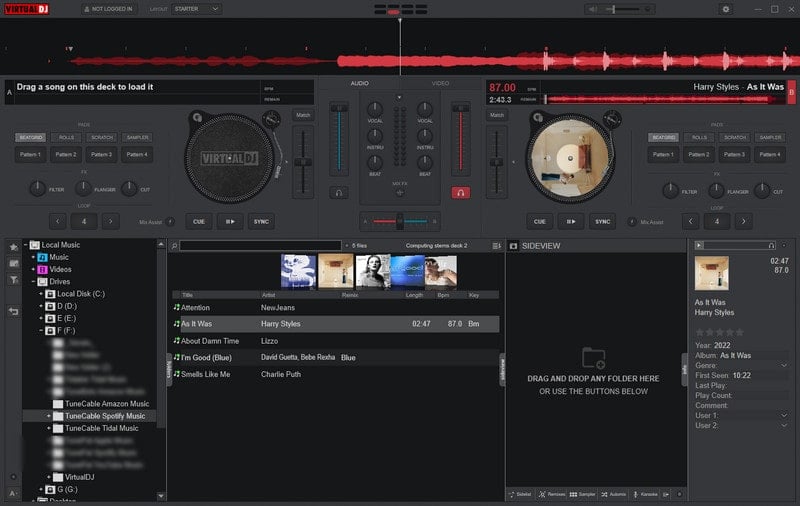Click the deck B FLANGER knob
This screenshot has width=800, height=506.
(716, 191)
